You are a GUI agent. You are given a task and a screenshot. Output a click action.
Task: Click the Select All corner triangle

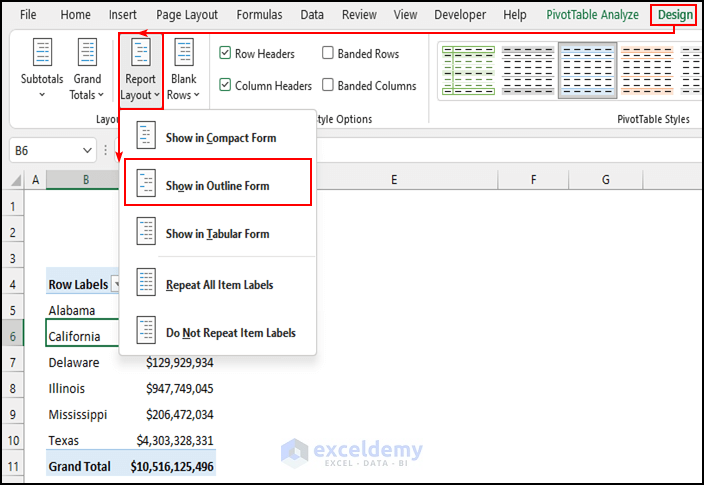click(x=16, y=180)
